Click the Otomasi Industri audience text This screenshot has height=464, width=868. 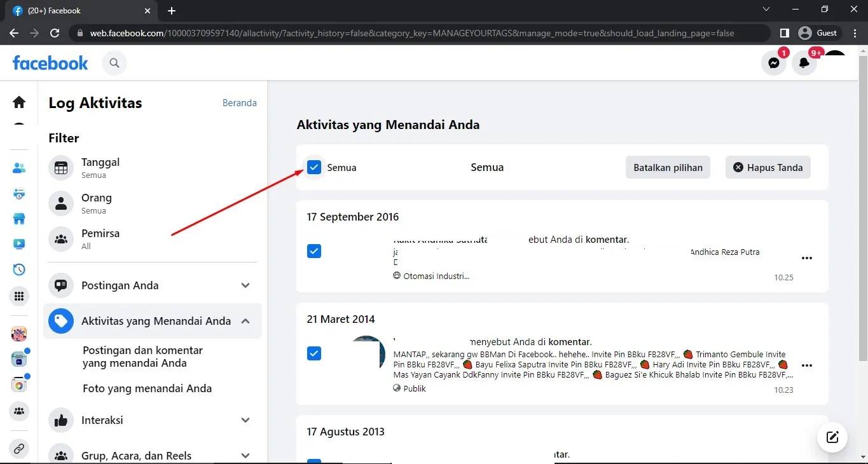pos(436,276)
